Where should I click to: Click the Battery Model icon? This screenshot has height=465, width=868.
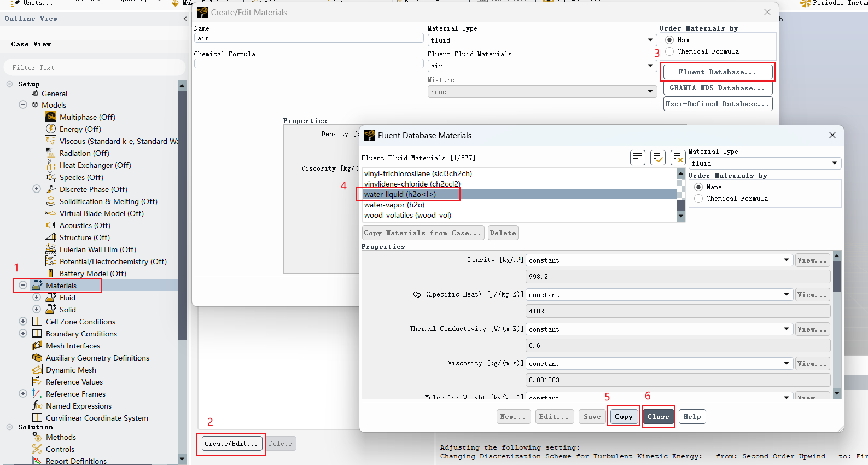point(51,273)
